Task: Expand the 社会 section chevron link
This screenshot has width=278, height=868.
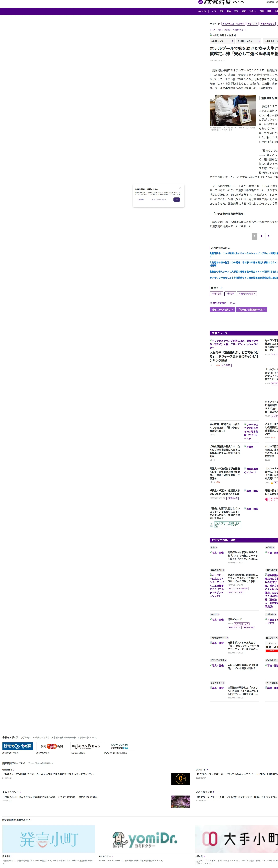Action: pyautogui.click(x=214, y=548)
